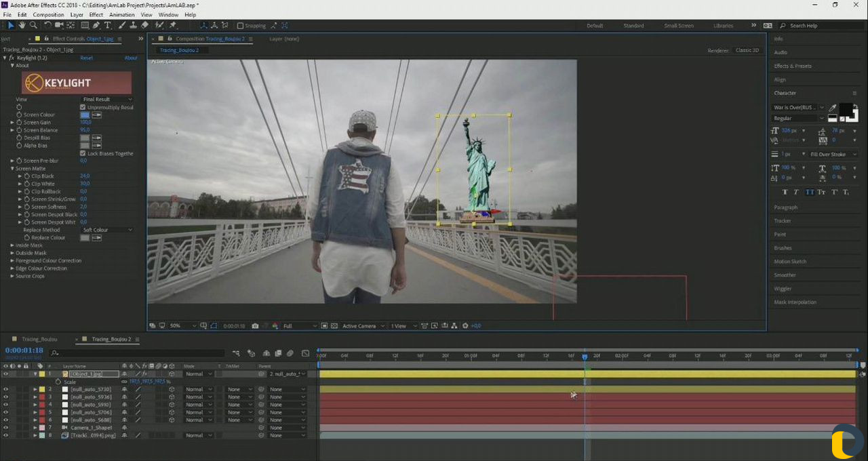The width and height of the screenshot is (868, 461).
Task: Click Keylight Reset link
Action: tap(87, 58)
